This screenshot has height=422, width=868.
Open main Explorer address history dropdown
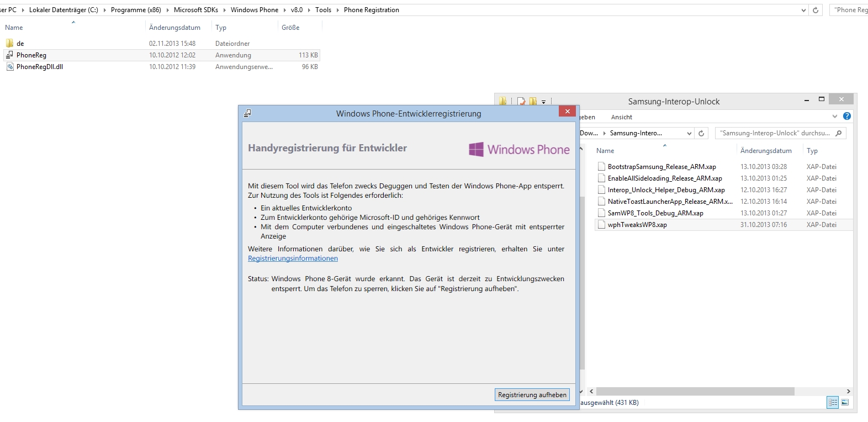pos(803,10)
